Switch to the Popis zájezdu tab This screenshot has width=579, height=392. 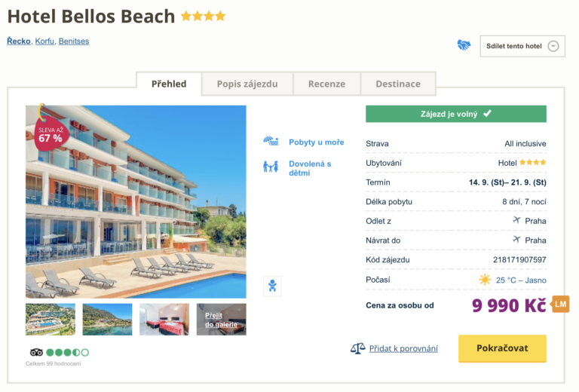point(247,84)
